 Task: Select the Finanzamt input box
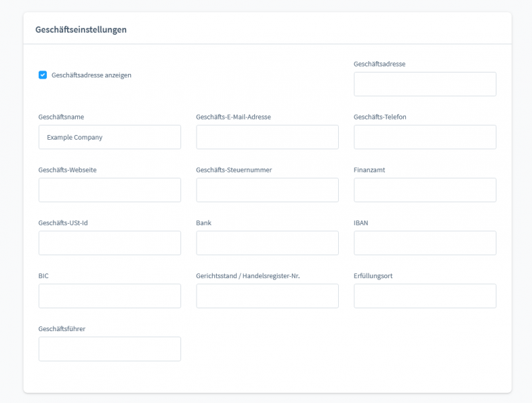pyautogui.click(x=425, y=190)
